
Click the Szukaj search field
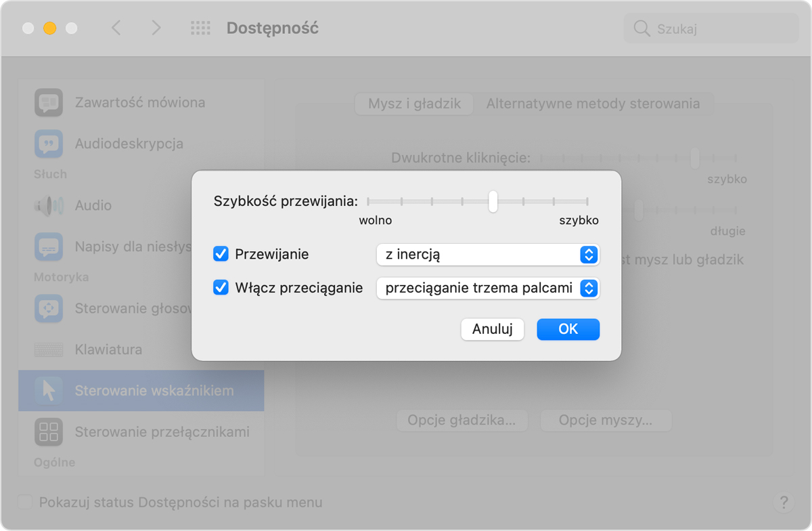[710, 28]
